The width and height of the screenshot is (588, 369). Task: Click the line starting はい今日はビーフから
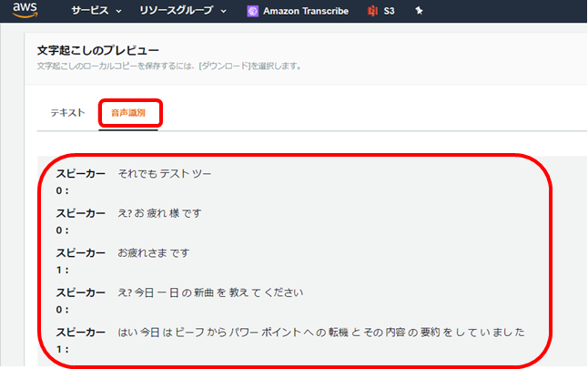click(x=321, y=333)
